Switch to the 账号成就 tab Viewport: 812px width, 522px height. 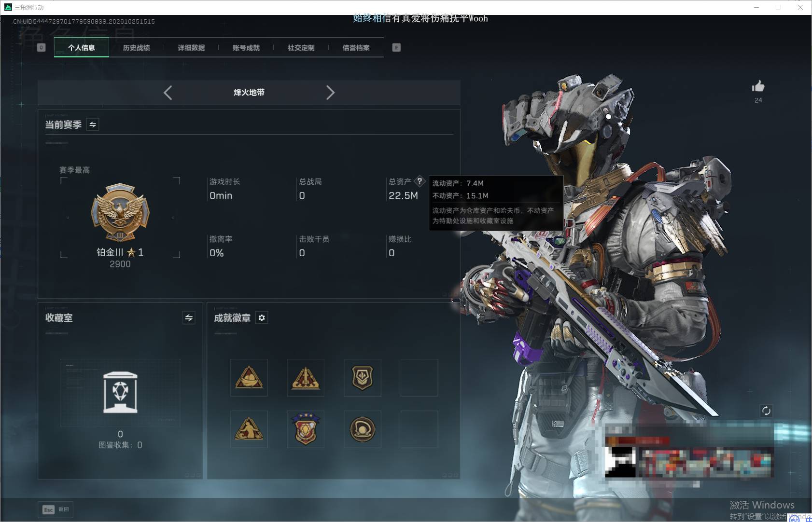click(x=246, y=47)
